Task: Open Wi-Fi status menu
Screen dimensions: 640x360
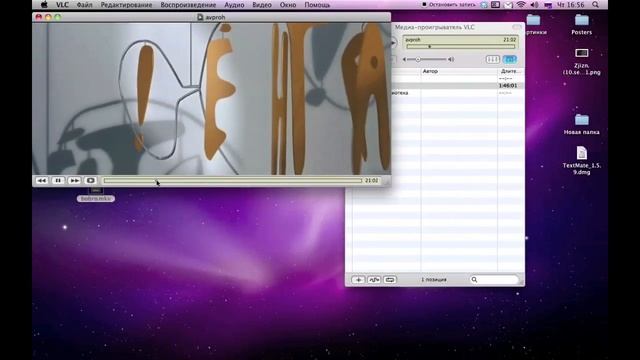Action: coord(521,5)
